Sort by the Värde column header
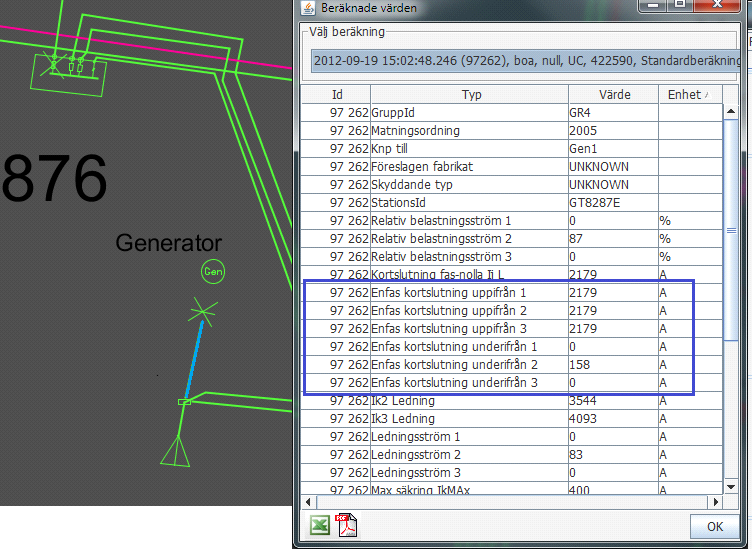The image size is (752, 549). [x=614, y=94]
